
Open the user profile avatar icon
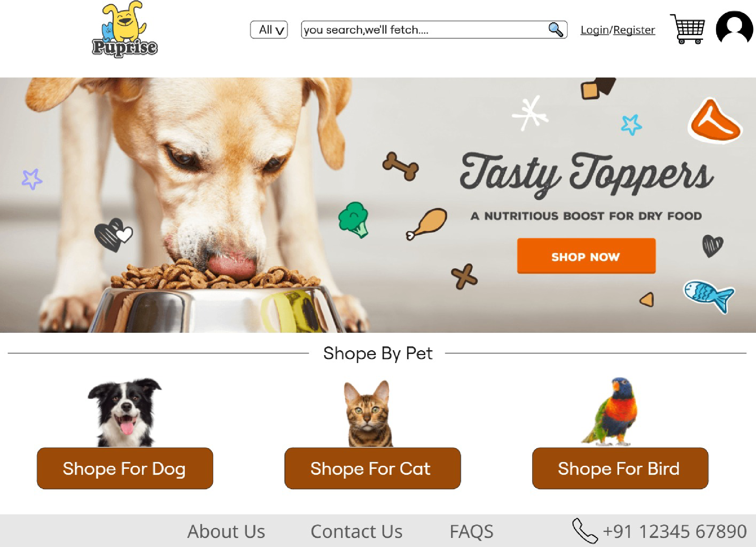(x=734, y=28)
